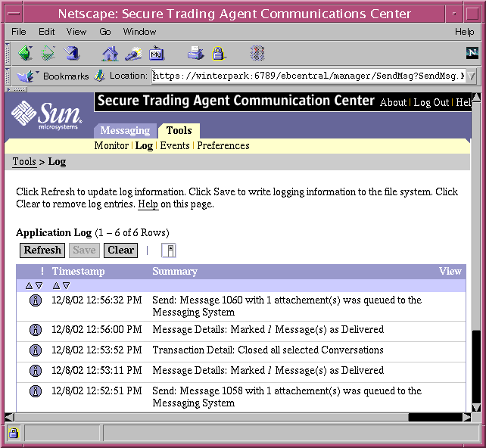Open the Log sub-tab
The height and width of the screenshot is (448, 486).
(x=144, y=145)
